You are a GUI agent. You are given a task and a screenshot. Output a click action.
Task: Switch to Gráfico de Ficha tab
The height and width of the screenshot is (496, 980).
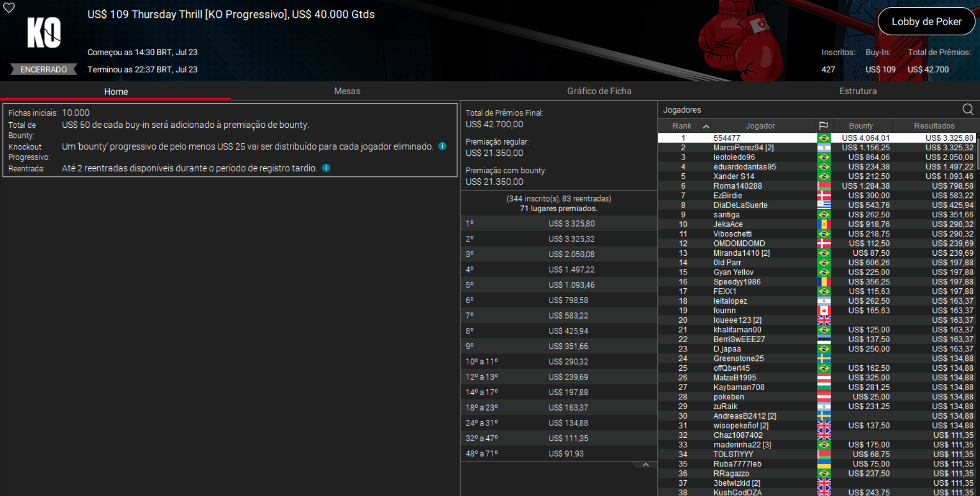(x=599, y=91)
